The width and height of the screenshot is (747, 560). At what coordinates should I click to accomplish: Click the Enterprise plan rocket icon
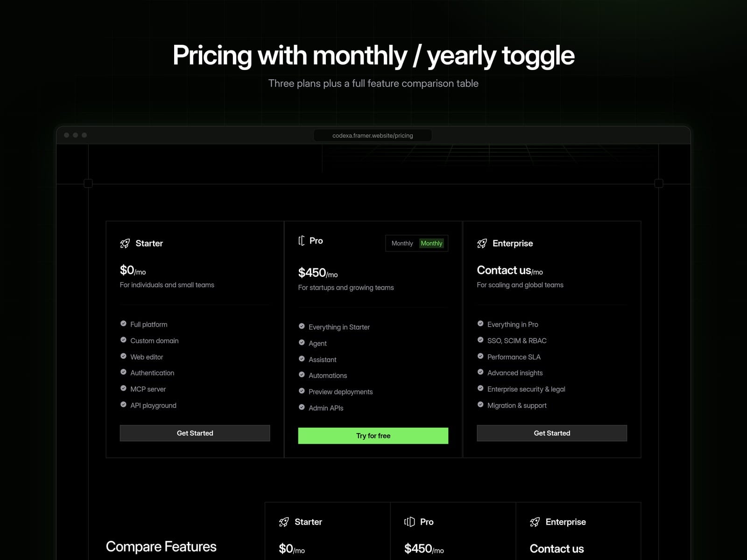click(x=482, y=244)
